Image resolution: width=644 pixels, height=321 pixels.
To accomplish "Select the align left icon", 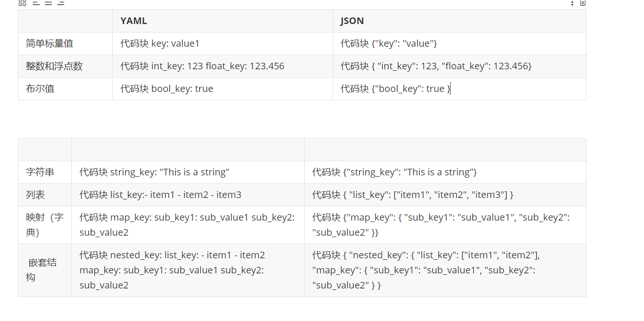I will click(36, 2).
